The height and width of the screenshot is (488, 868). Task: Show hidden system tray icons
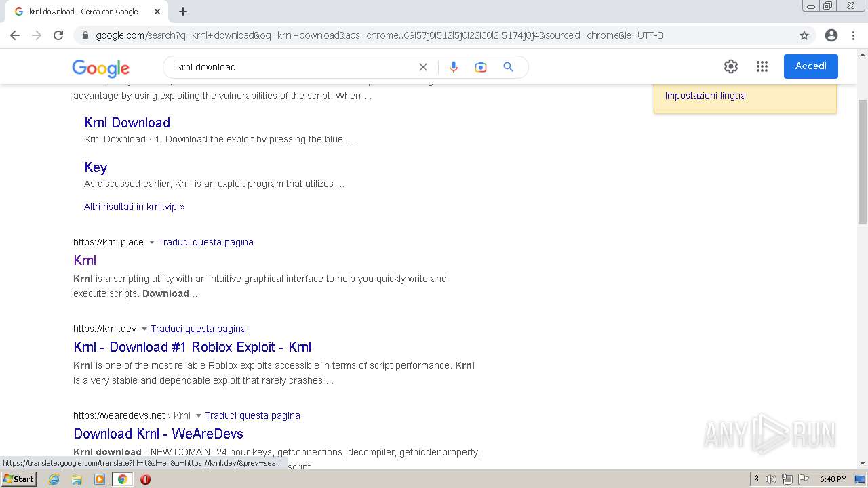(756, 479)
